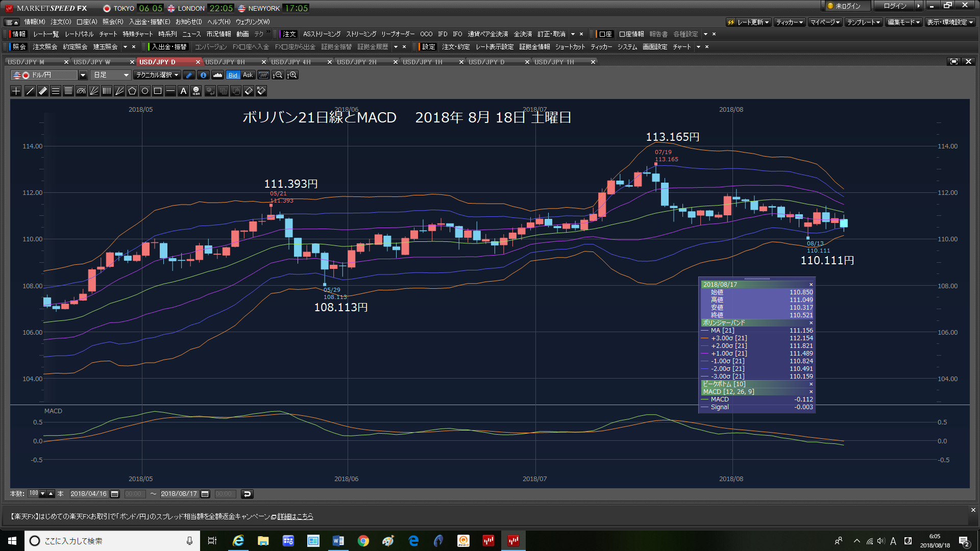The image size is (980, 551).
Task: Open File Explorer from the taskbar
Action: (263, 541)
